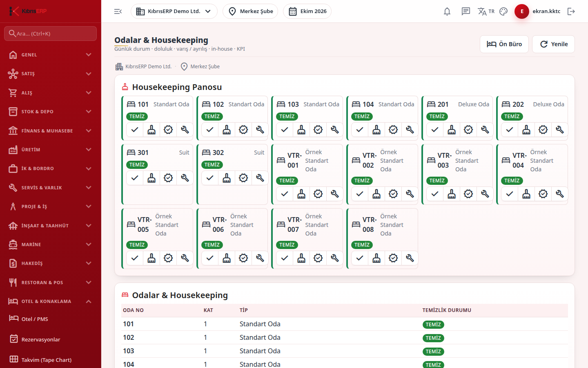This screenshot has height=368, width=588.
Task: Open notifications bell
Action: 447,11
